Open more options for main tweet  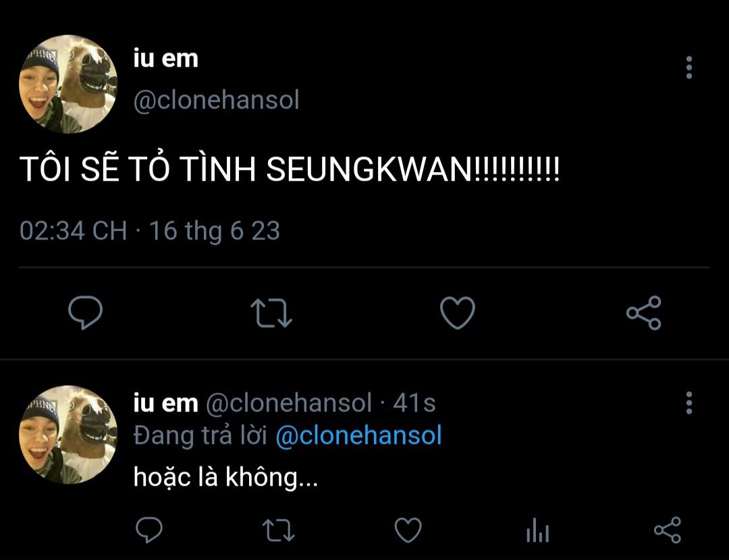coord(688,67)
